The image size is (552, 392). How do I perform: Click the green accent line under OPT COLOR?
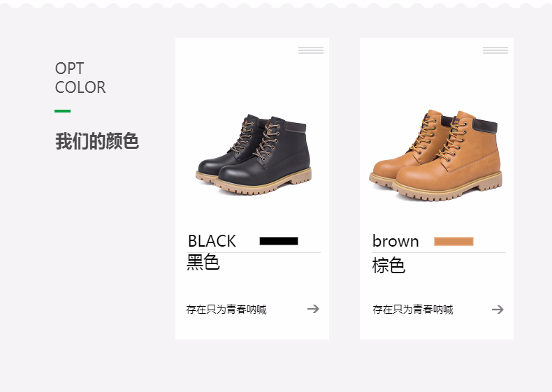coord(63,111)
